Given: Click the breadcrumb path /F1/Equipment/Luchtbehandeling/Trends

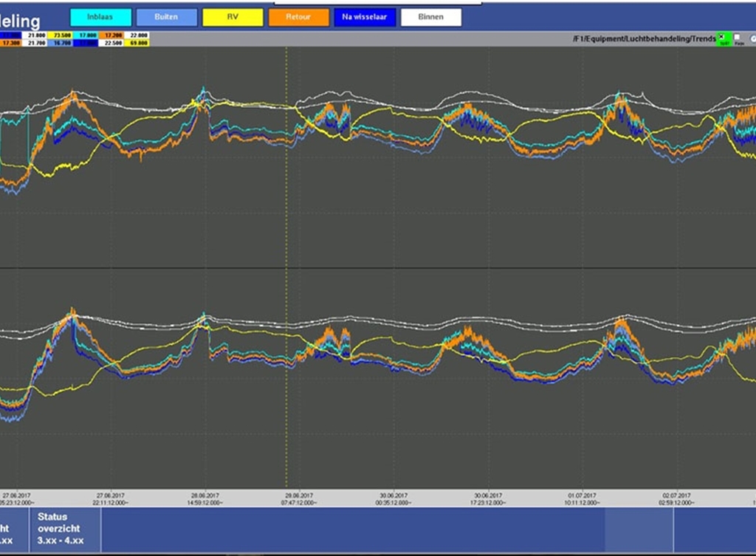Looking at the screenshot, I should (x=642, y=38).
